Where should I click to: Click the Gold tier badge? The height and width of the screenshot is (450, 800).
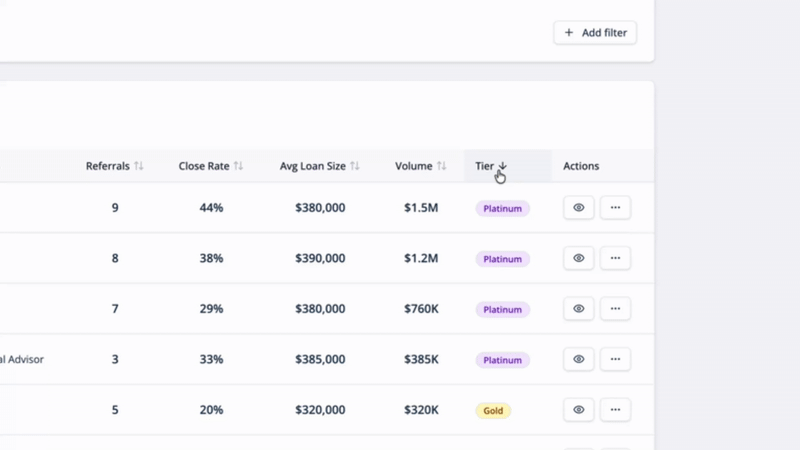point(493,411)
